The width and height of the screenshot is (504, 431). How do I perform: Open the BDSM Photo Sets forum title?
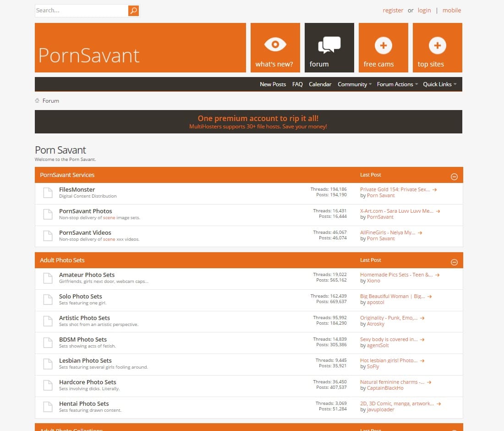click(83, 339)
